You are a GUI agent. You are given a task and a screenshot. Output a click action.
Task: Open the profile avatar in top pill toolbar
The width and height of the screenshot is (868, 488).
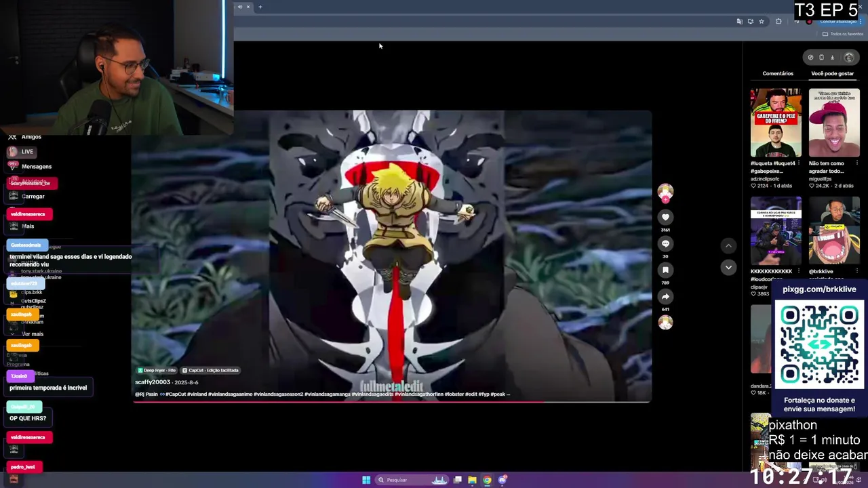tap(849, 58)
